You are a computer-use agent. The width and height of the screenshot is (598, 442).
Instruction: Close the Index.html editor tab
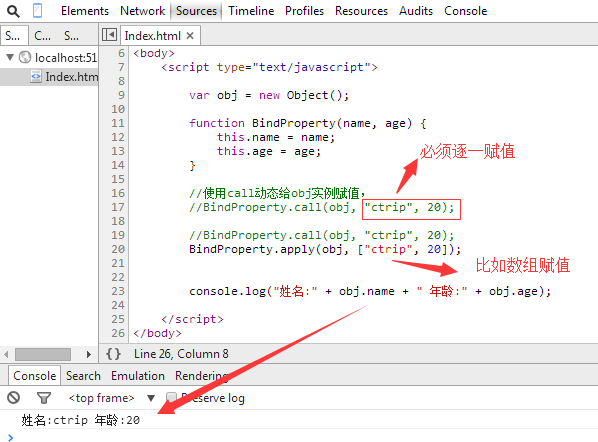190,36
